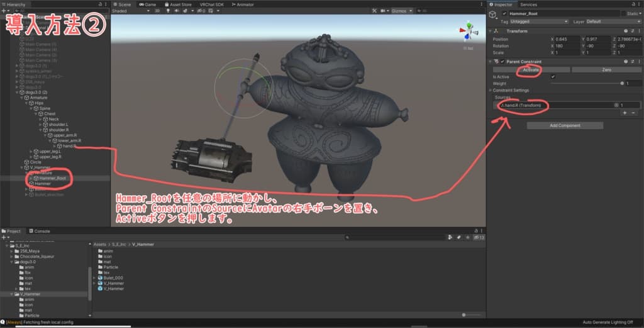Open the Console tab
This screenshot has height=328, width=644.
42,231
